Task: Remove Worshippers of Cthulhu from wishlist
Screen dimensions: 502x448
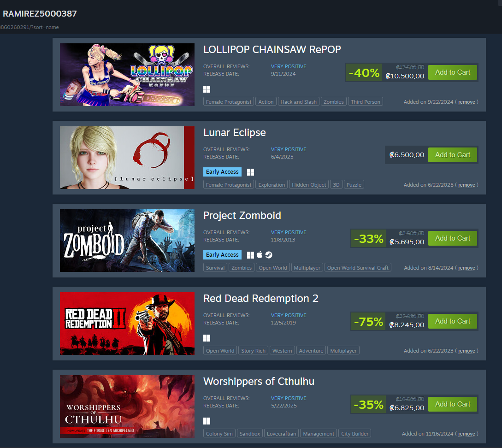Action: 467,434
